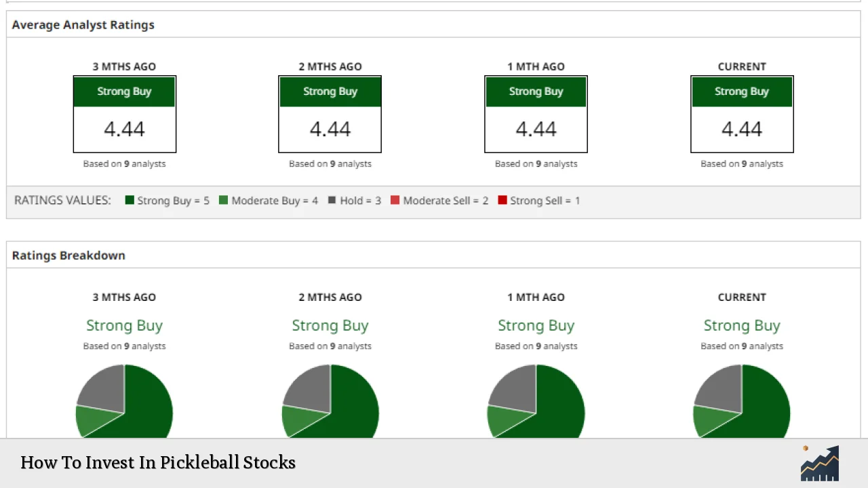Click the Strong Sell legend red swatch
The width and height of the screenshot is (868, 488).
[502, 200]
